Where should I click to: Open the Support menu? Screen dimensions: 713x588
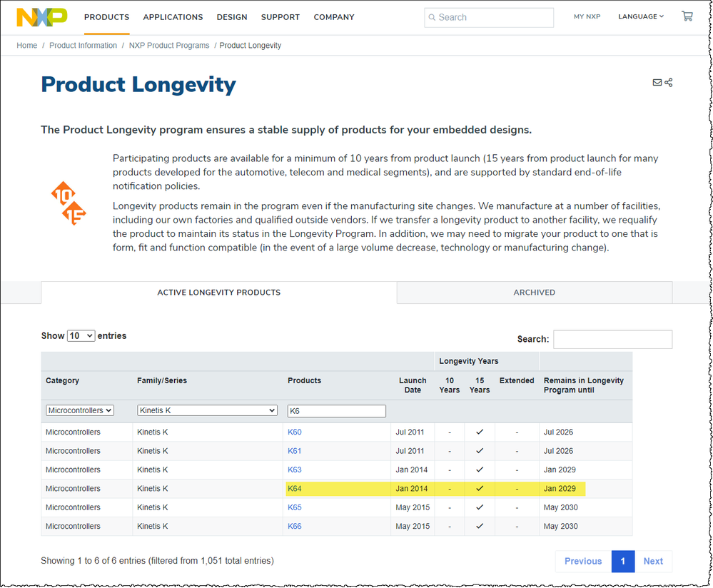click(280, 17)
